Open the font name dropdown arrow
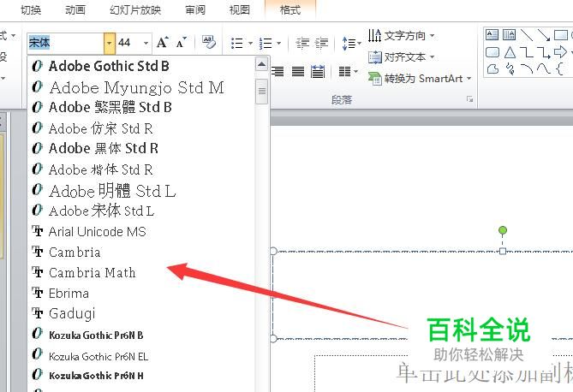Image resolution: width=573 pixels, height=392 pixels. 110,43
